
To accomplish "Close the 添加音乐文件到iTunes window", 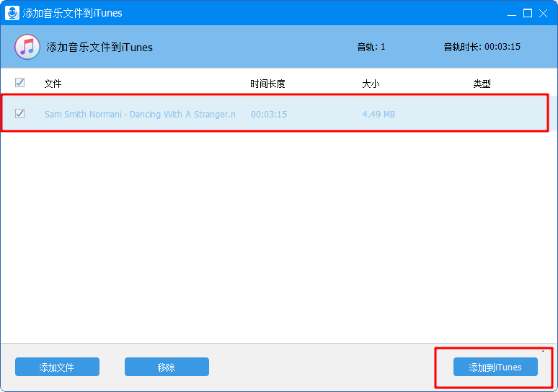I will 543,13.
